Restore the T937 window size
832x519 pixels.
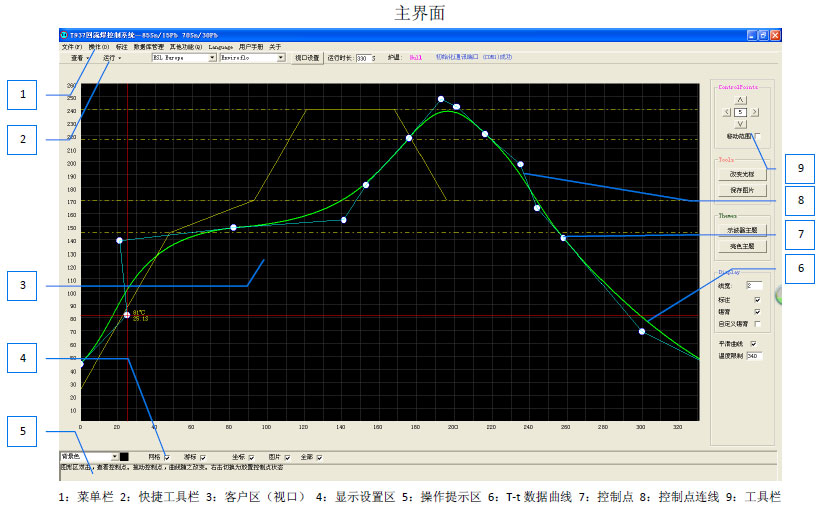point(763,35)
